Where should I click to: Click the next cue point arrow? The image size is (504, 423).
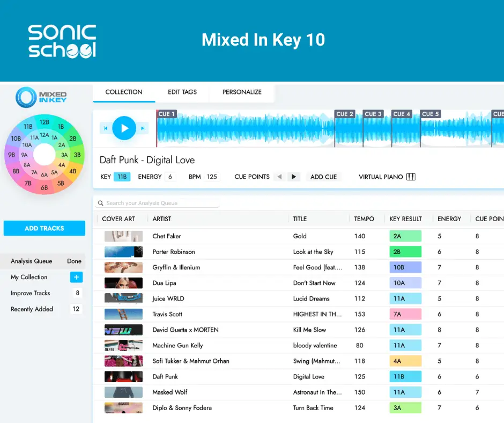(293, 177)
